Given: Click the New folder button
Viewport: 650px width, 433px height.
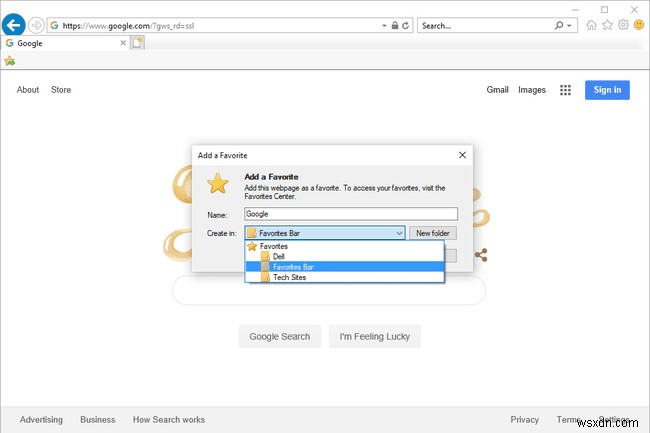Looking at the screenshot, I should [433, 233].
